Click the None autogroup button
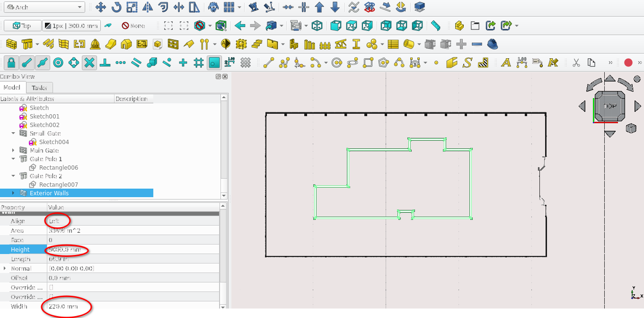The width and height of the screenshot is (644, 318). pos(132,26)
